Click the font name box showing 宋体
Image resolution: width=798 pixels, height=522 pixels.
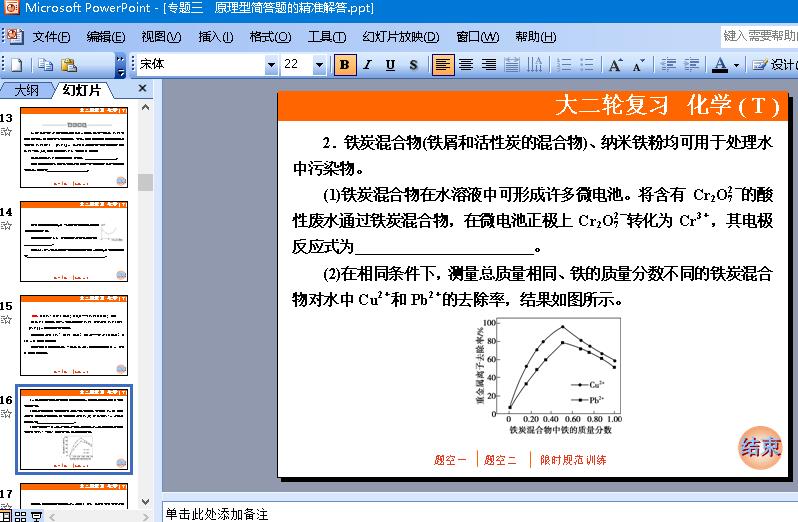(x=201, y=64)
